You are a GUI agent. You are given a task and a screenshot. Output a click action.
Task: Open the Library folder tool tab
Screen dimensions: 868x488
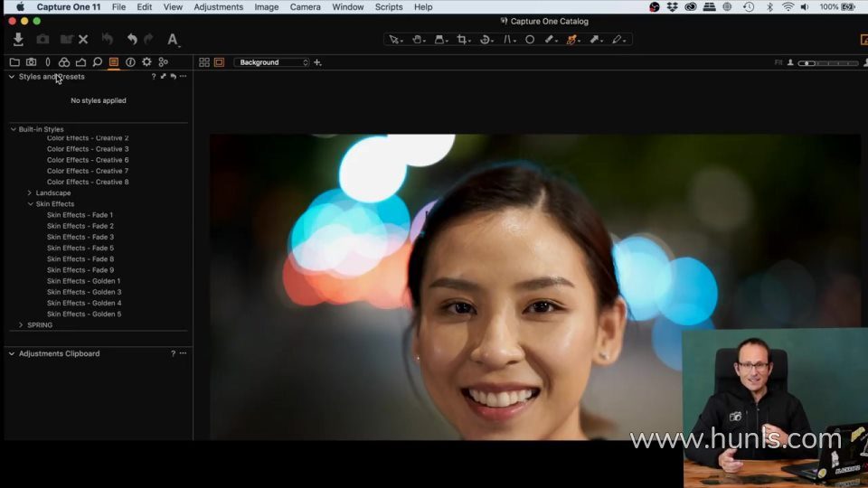tap(14, 62)
